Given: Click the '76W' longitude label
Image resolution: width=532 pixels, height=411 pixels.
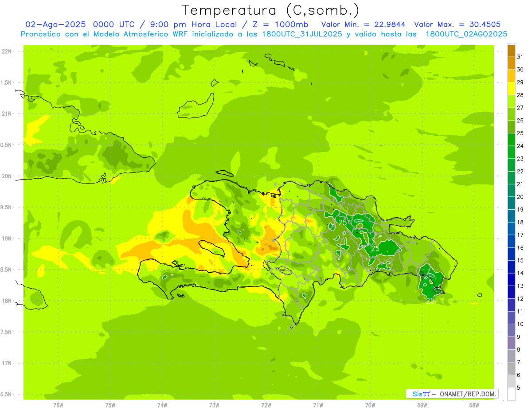Looking at the screenshot, I should point(58,405).
